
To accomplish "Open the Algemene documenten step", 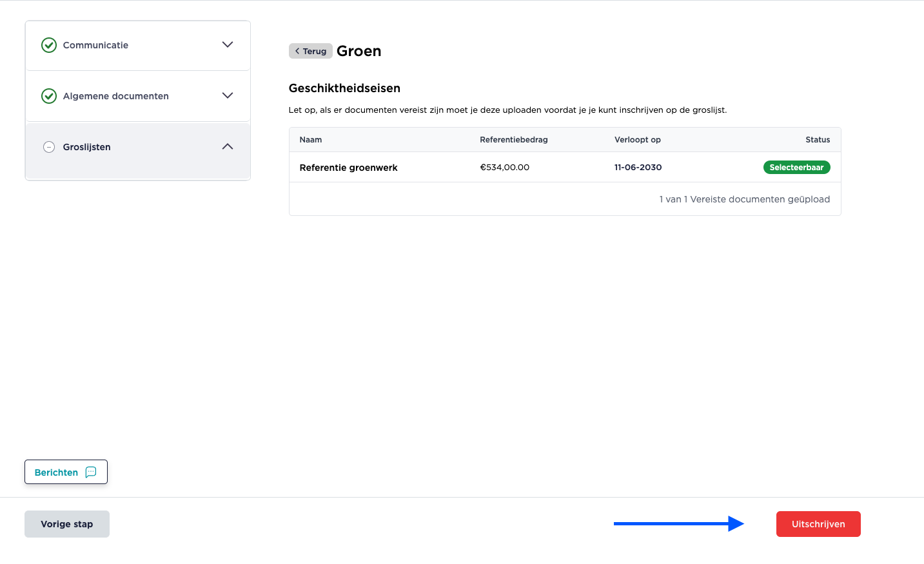I will pos(116,96).
